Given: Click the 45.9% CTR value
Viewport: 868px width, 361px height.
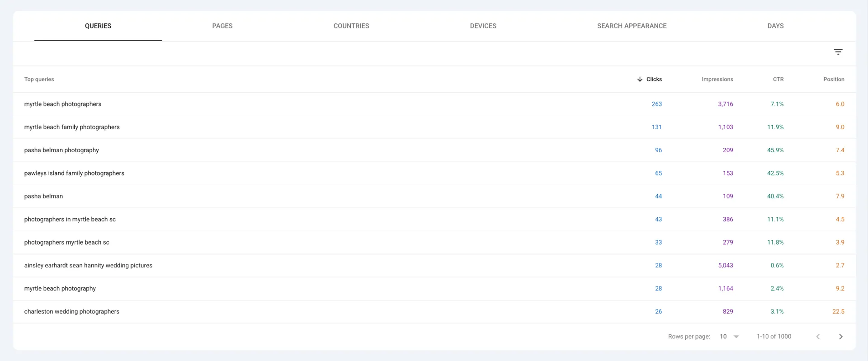Looking at the screenshot, I should tap(775, 150).
